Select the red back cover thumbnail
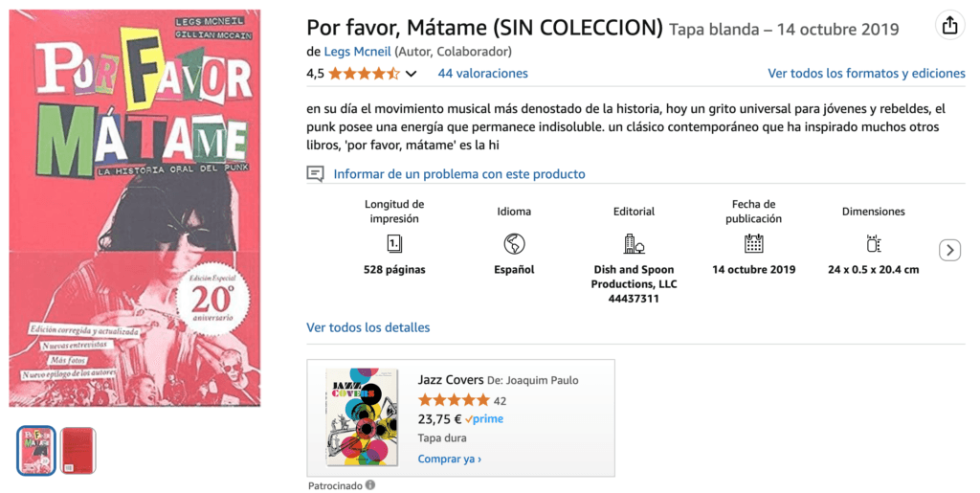 (x=78, y=451)
